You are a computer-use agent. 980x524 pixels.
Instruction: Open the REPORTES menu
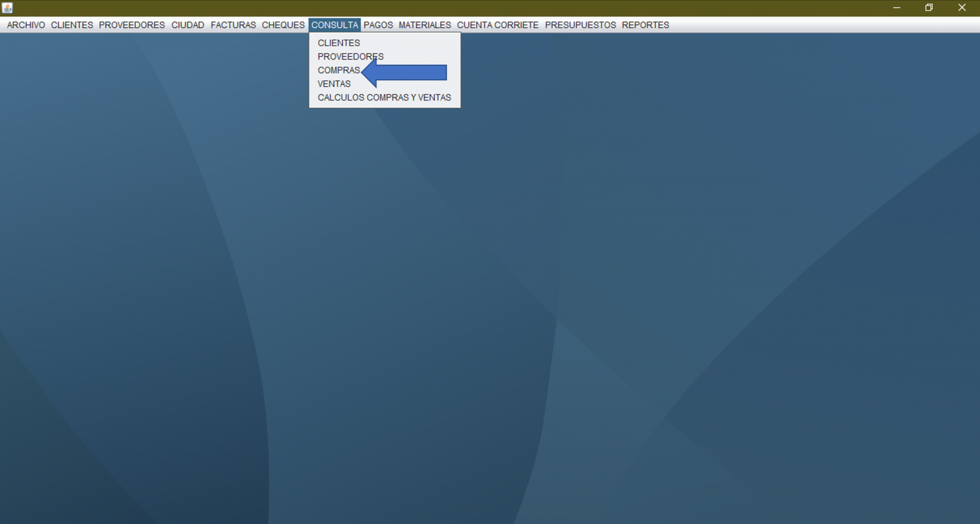[x=645, y=25]
